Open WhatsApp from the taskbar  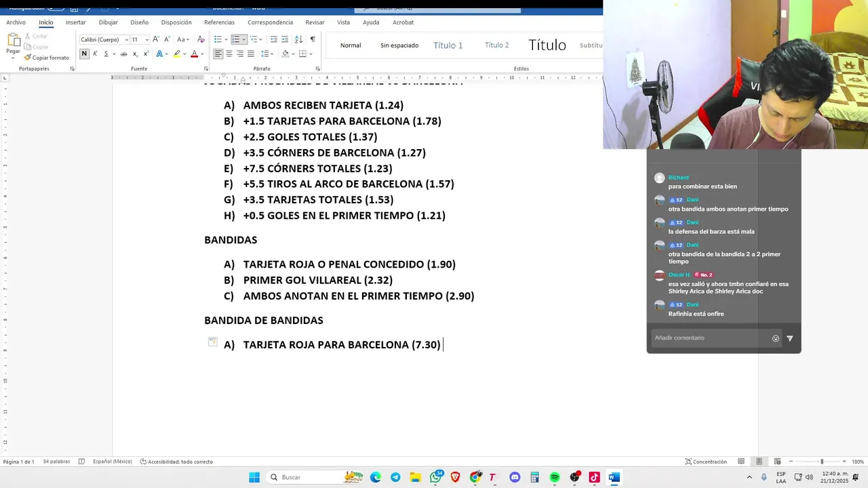click(435, 477)
